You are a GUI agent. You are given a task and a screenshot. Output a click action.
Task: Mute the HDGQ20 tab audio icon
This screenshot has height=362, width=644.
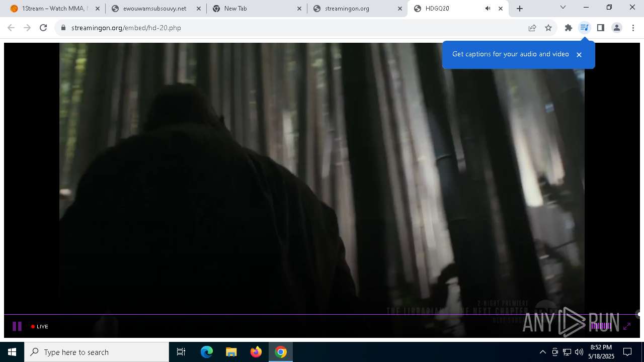(488, 9)
